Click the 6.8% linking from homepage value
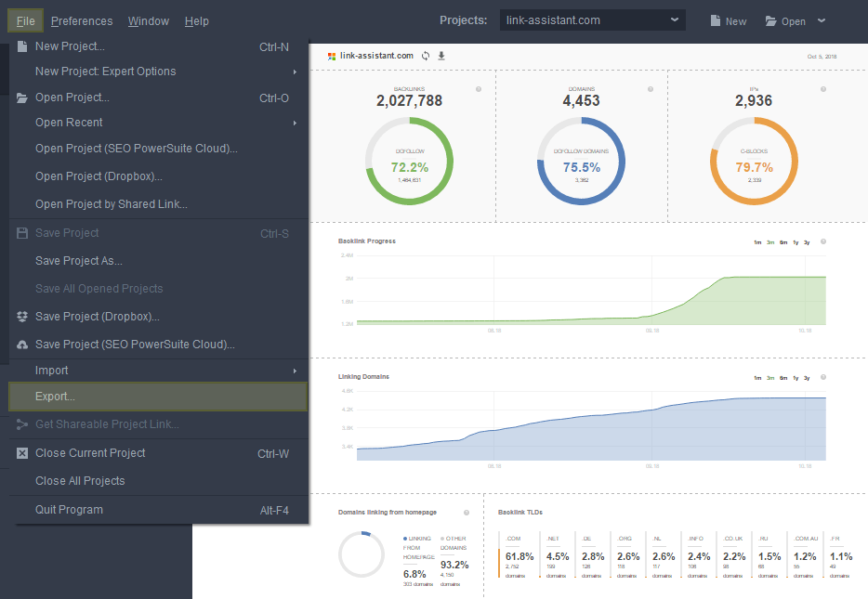Screen dimensions: 868x599 tap(414, 574)
